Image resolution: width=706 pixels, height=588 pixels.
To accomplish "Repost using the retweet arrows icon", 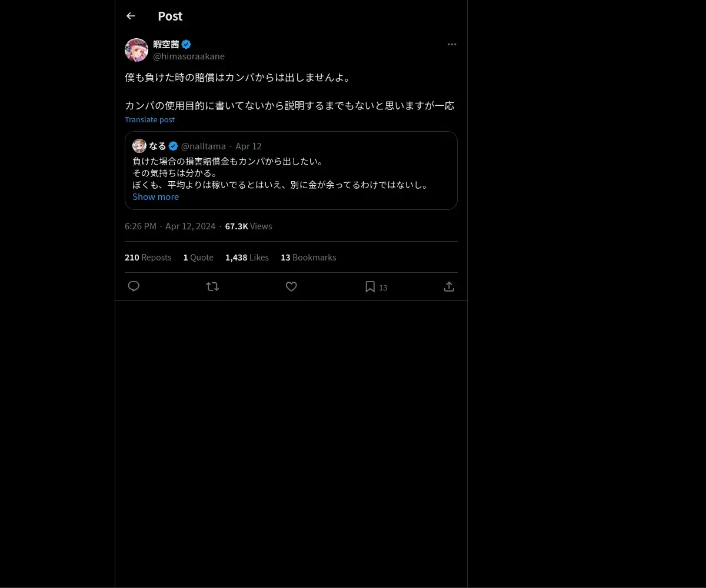I will click(x=212, y=286).
